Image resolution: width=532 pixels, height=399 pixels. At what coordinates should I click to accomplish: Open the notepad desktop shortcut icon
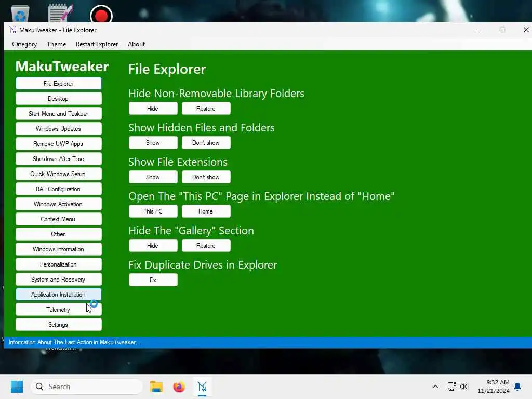point(60,13)
